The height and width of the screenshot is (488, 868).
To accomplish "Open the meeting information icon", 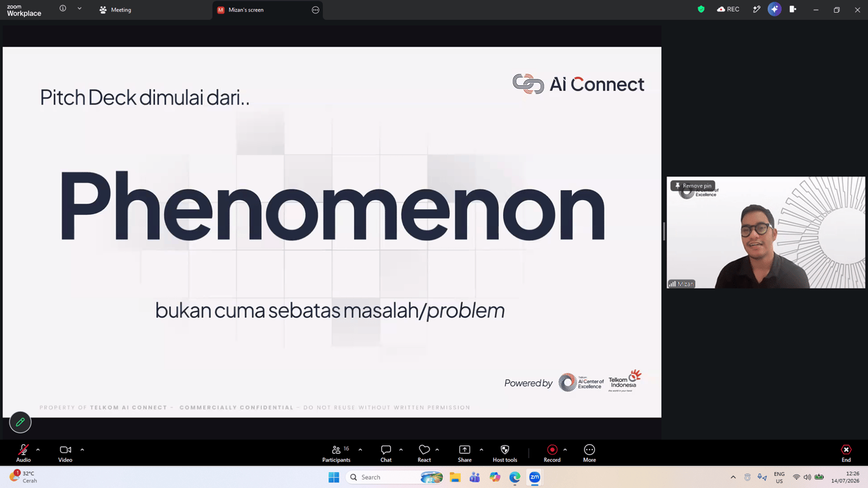I will click(63, 9).
